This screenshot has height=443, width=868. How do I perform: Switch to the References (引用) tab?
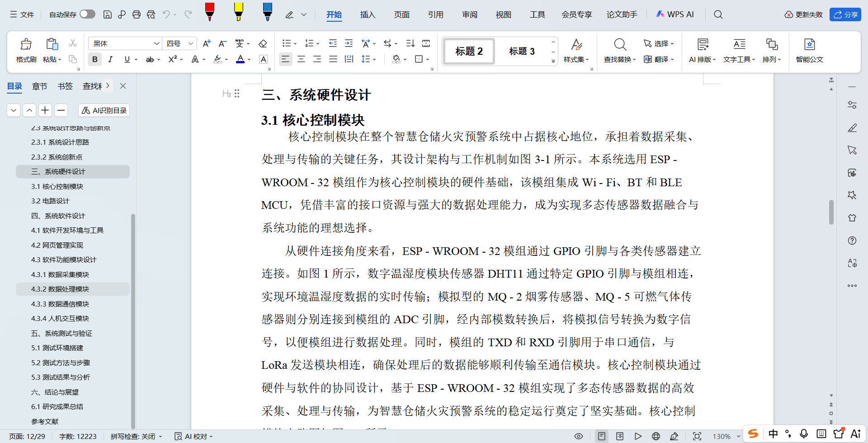(435, 14)
